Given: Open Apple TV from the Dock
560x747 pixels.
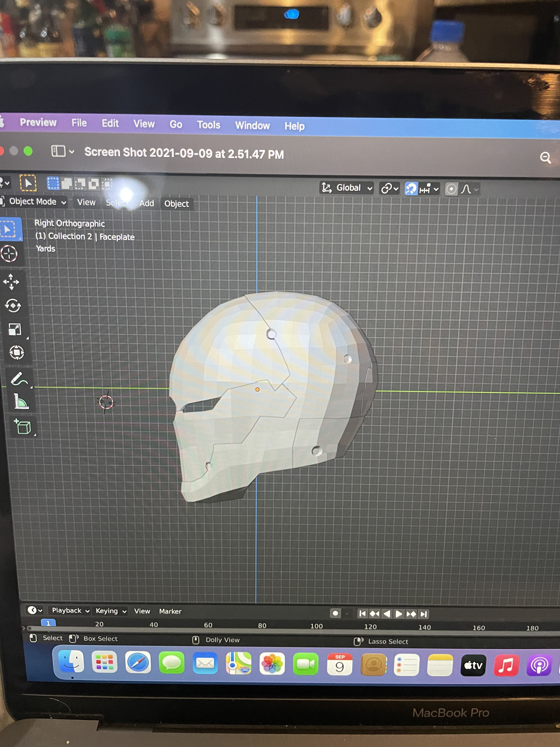Looking at the screenshot, I should 473,666.
